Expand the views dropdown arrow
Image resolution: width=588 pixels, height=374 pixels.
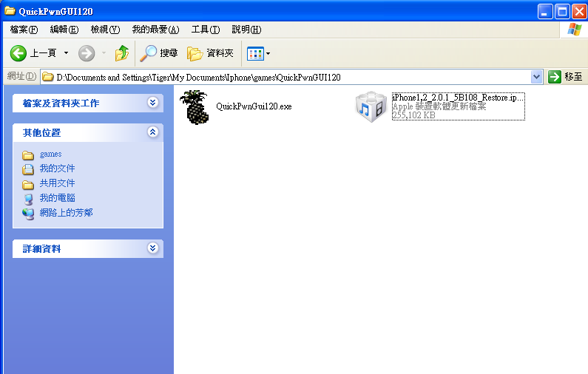point(268,54)
